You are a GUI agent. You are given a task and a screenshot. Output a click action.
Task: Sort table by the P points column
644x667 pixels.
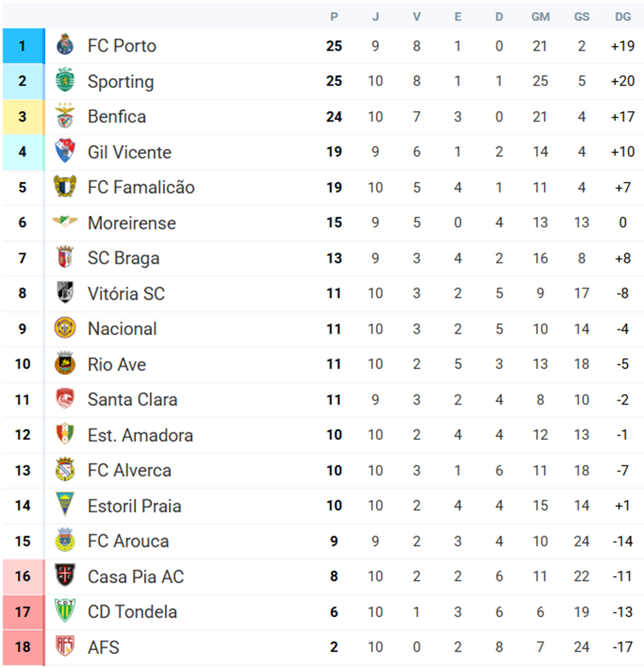pyautogui.click(x=334, y=16)
